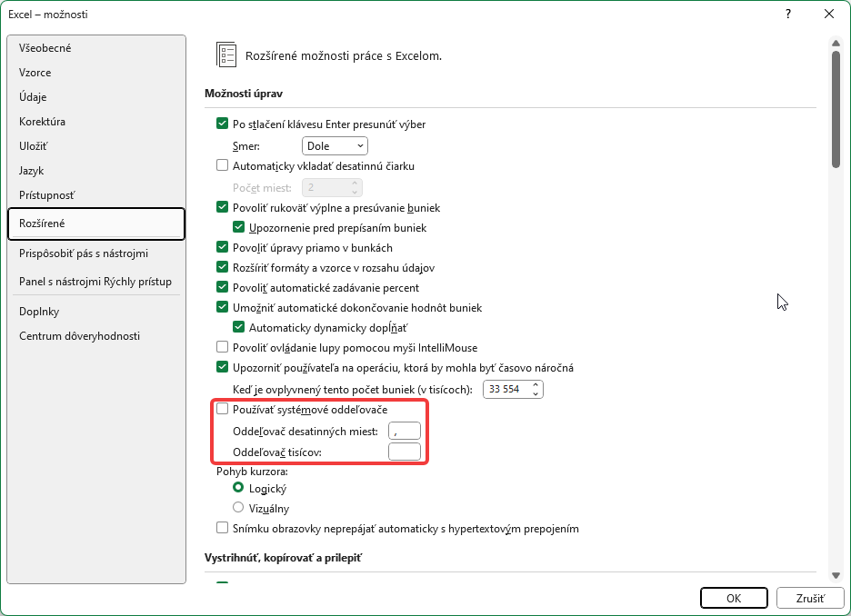Select the Rozšírené category
The image size is (851, 616).
(x=96, y=224)
